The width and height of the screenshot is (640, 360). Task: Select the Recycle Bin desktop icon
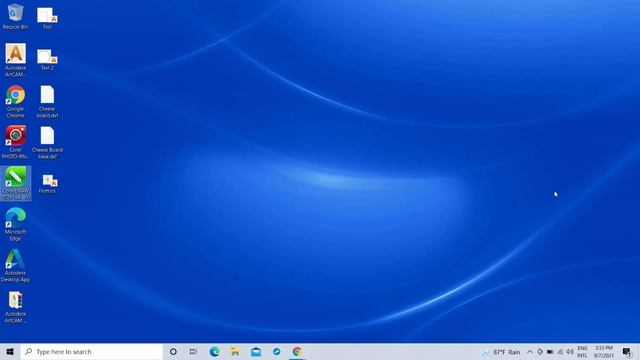pos(15,16)
